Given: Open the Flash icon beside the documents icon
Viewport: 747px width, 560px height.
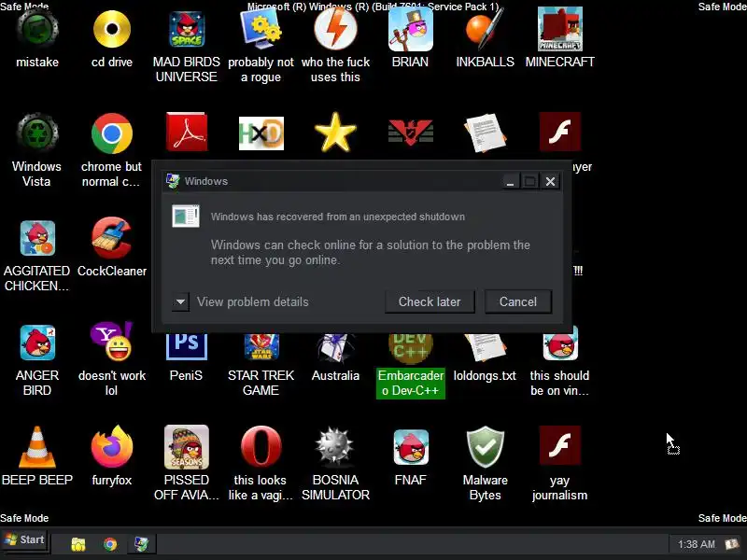Looking at the screenshot, I should [559, 132].
